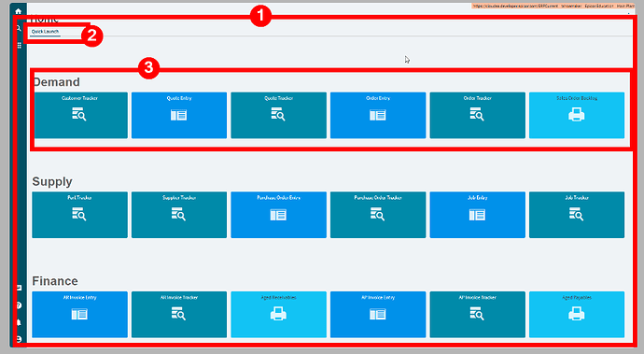Launch the Purchase Order Entry tile
The image size is (644, 354).
[278, 215]
